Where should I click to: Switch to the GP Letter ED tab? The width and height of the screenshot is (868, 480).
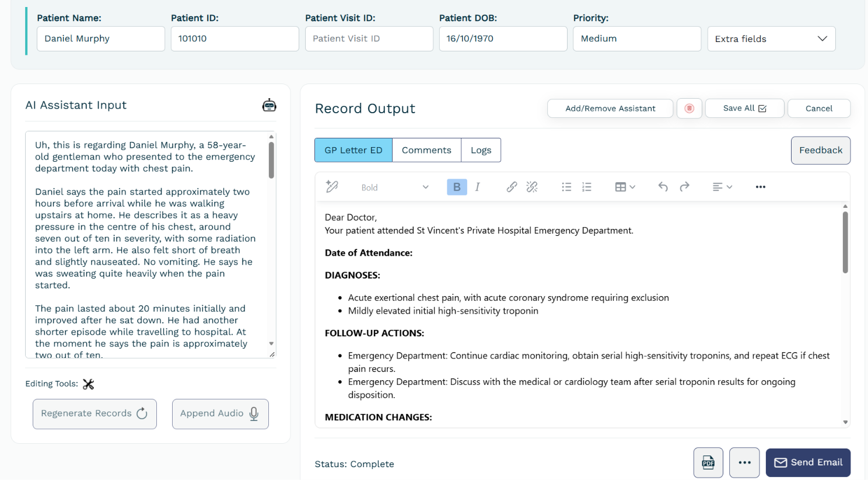[x=353, y=150]
